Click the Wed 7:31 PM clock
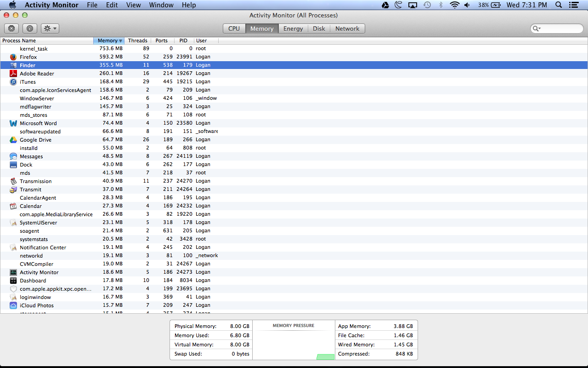The width and height of the screenshot is (588, 368). pyautogui.click(x=526, y=5)
